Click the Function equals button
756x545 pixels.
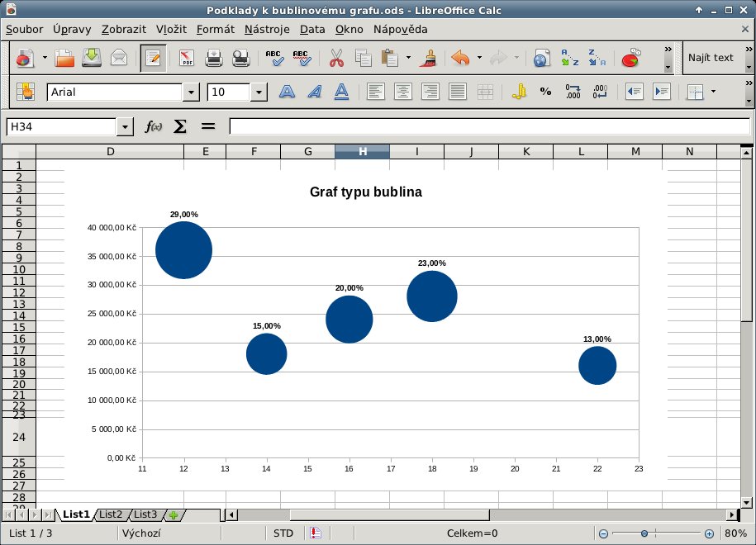coord(208,126)
